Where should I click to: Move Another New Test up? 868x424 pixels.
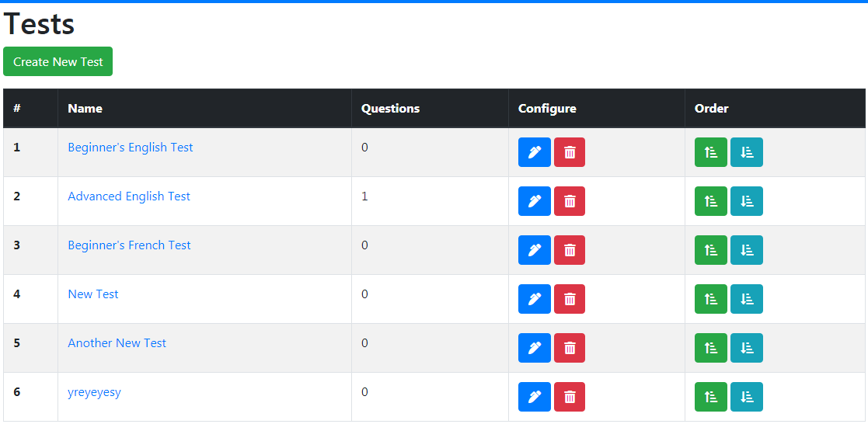click(x=711, y=348)
